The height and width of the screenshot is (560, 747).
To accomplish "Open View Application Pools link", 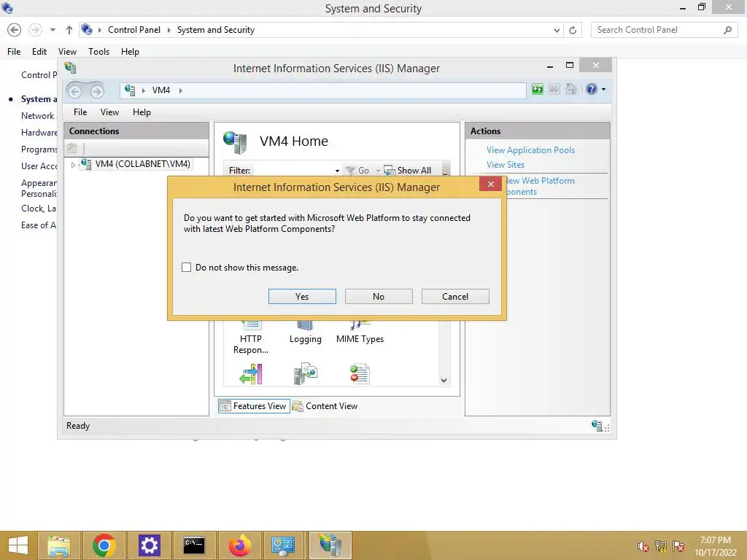I will click(530, 150).
